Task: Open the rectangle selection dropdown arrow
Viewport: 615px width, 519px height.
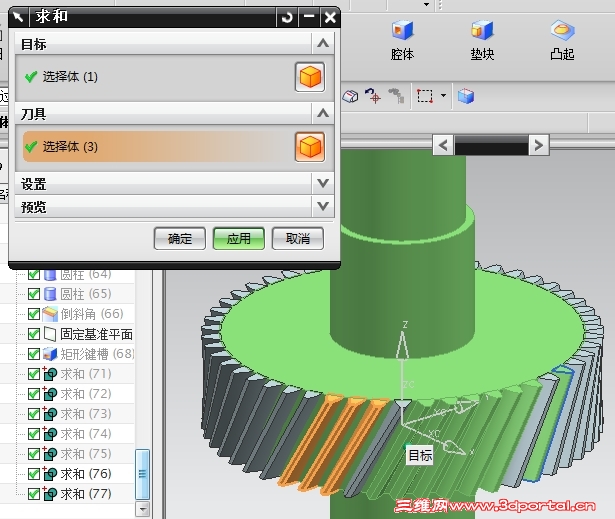Action: click(443, 95)
